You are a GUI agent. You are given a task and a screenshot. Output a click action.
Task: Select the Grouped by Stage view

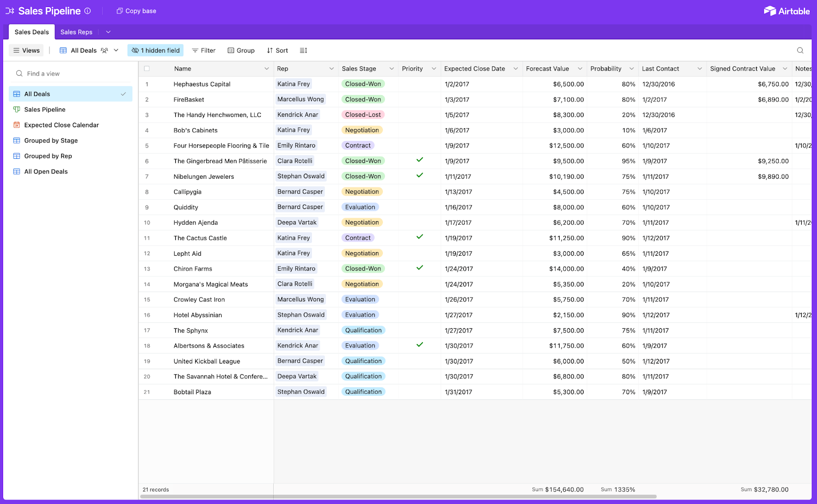(x=70, y=140)
